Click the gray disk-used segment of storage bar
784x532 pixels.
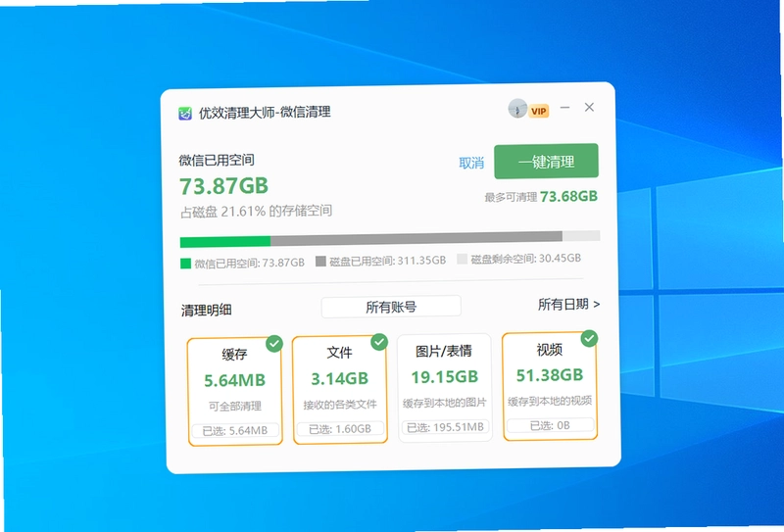[x=416, y=238]
